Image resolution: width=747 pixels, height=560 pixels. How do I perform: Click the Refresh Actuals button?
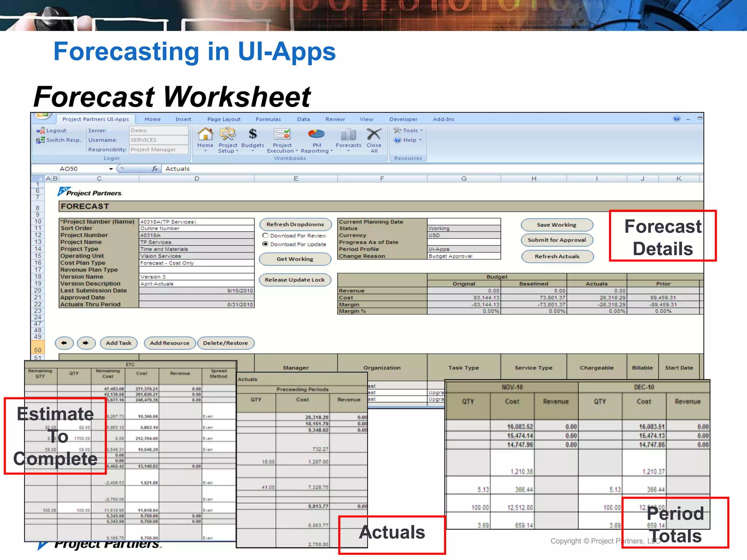click(x=557, y=257)
